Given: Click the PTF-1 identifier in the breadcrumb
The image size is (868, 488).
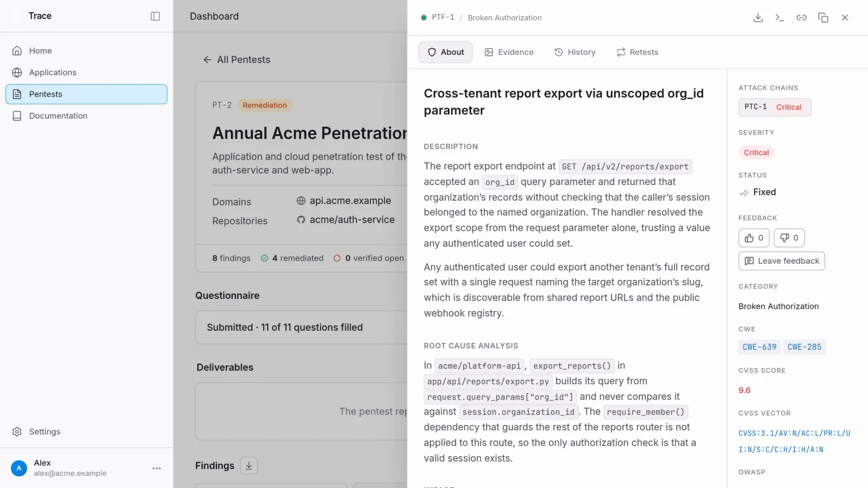Looking at the screenshot, I should point(443,17).
